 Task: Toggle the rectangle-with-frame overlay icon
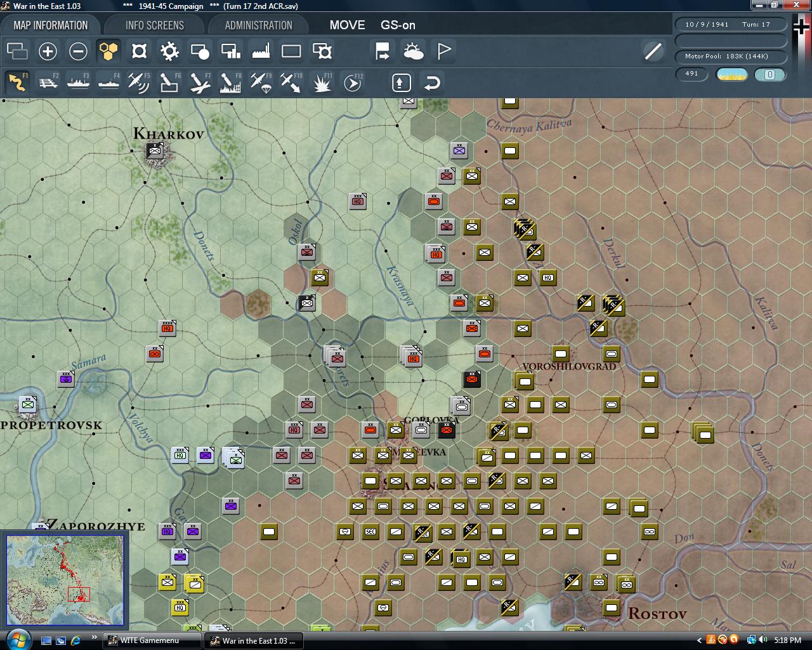(322, 51)
